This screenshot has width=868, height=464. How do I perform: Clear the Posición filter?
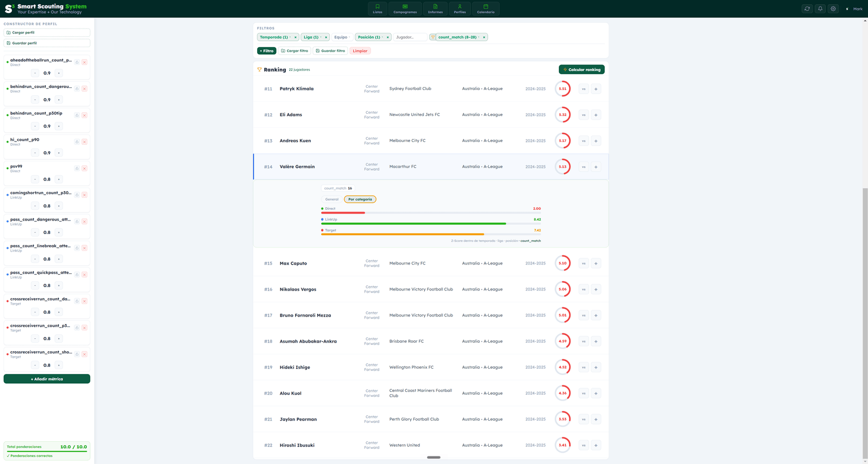(388, 37)
